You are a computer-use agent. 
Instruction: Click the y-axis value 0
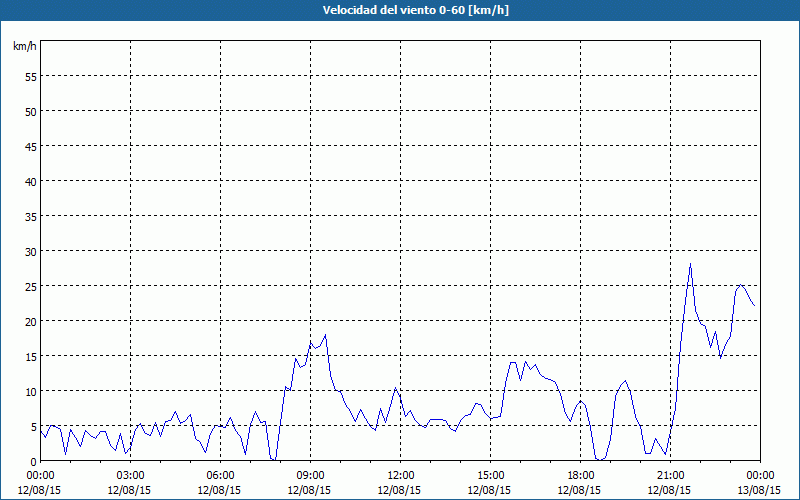pyautogui.click(x=34, y=462)
